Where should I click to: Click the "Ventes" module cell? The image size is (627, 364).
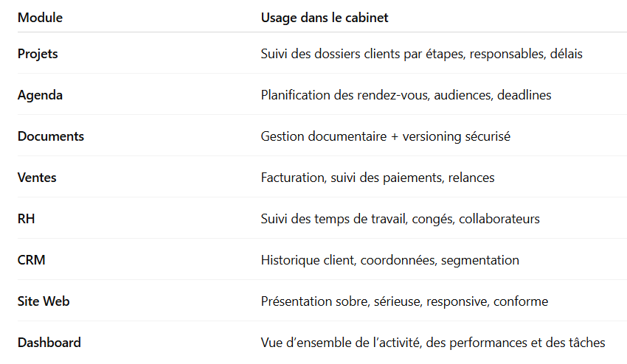coord(37,178)
